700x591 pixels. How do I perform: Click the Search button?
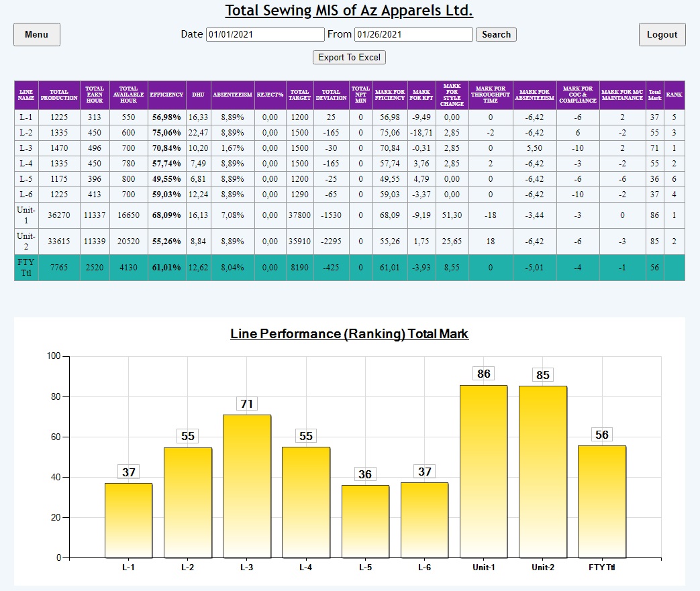496,34
